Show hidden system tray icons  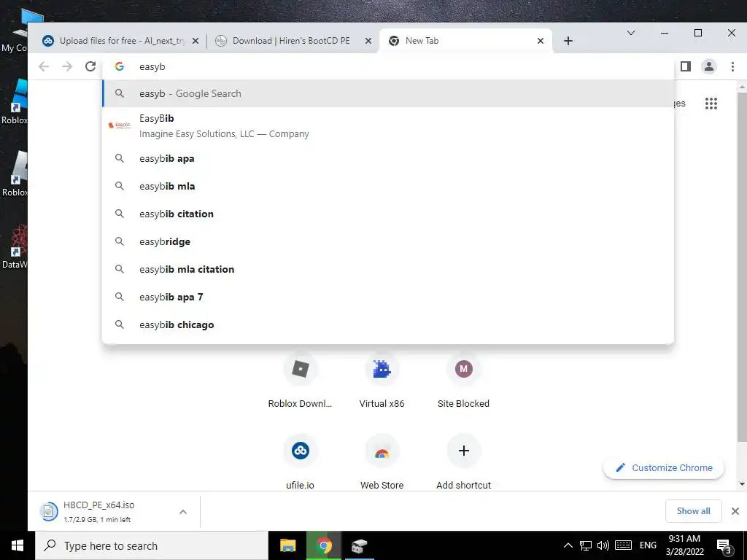click(568, 545)
